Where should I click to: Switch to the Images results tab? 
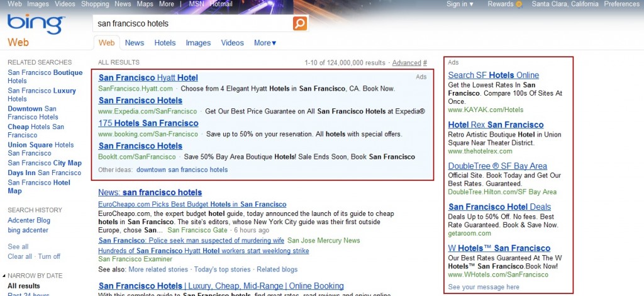[198, 43]
